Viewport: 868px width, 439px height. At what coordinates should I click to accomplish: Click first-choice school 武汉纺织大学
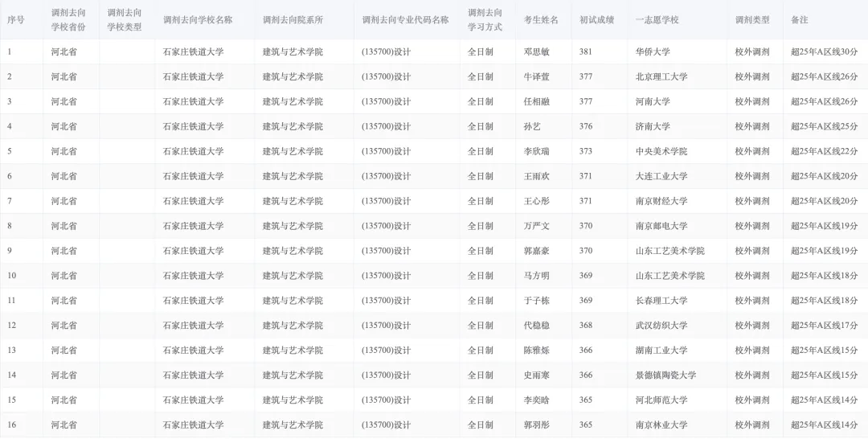click(x=661, y=326)
